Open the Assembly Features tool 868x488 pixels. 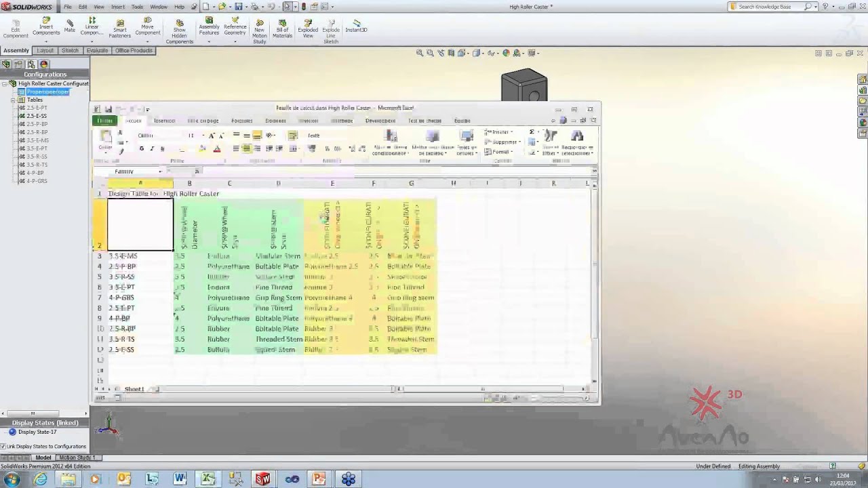pyautogui.click(x=209, y=26)
